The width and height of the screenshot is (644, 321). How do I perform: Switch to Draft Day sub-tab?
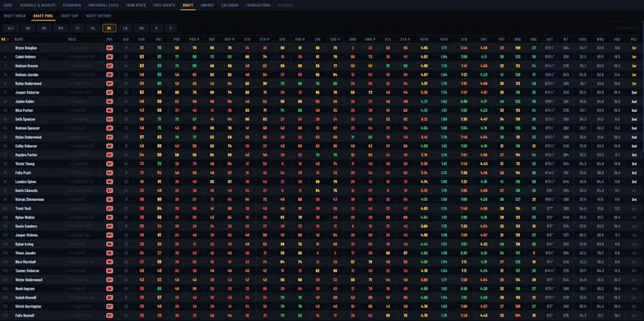coord(70,16)
